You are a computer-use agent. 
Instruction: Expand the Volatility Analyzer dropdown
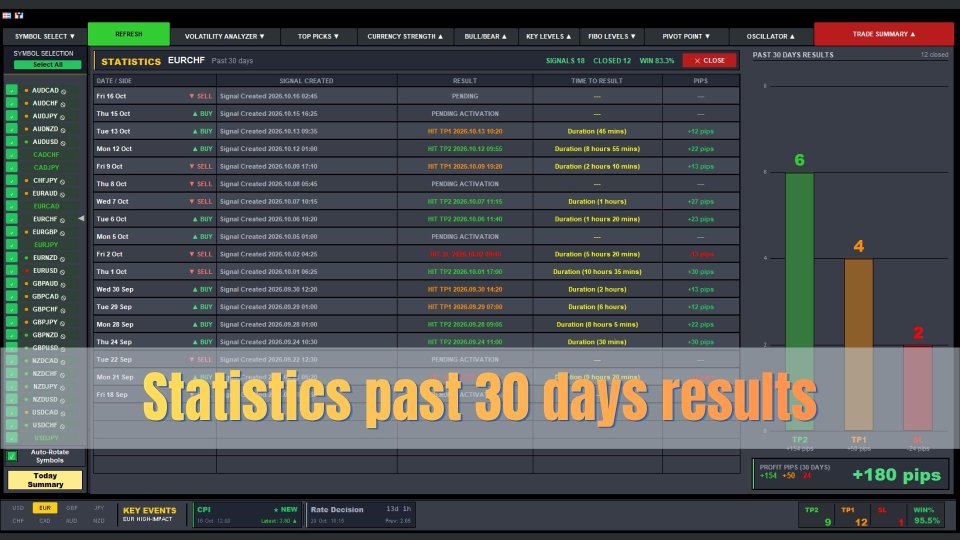(225, 36)
